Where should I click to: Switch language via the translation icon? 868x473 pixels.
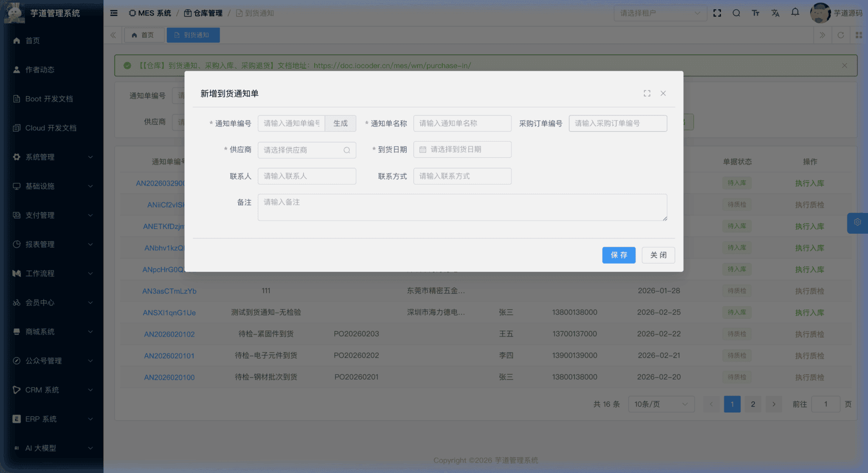[x=775, y=13]
